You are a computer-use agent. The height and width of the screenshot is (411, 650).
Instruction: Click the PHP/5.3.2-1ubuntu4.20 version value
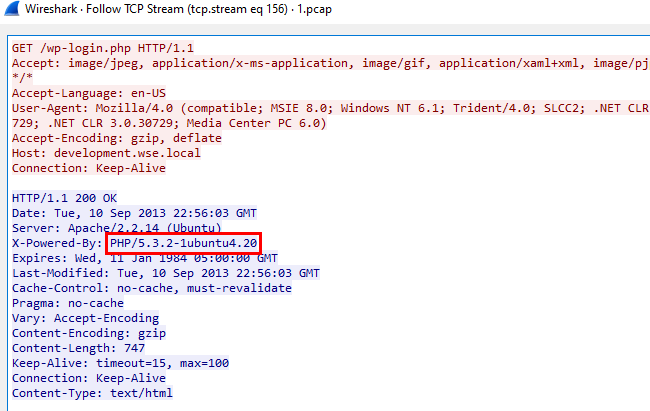point(184,243)
